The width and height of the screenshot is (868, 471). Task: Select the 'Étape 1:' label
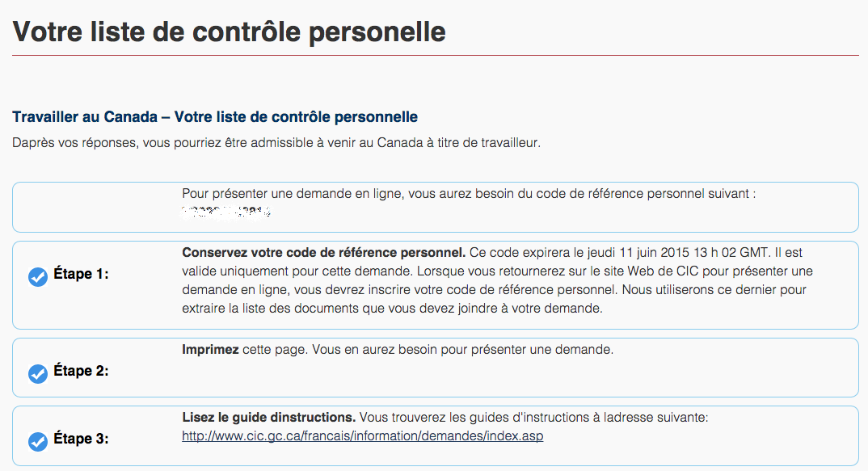(x=81, y=274)
